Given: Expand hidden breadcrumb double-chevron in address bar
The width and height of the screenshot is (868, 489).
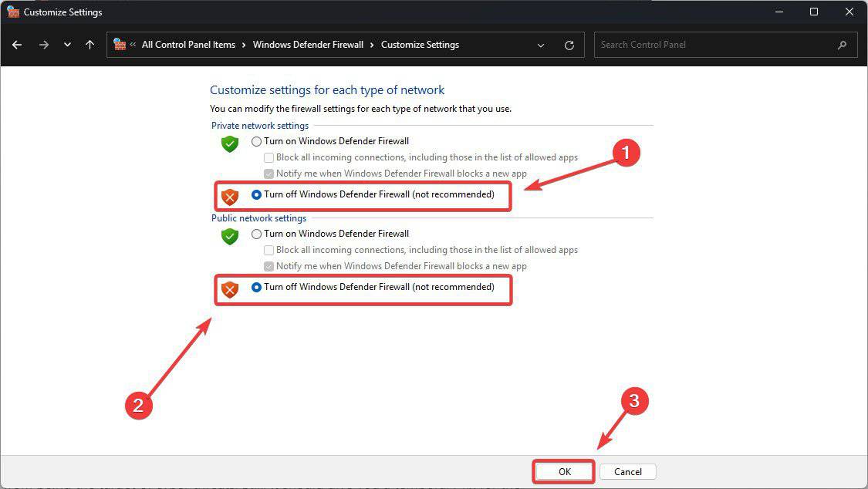Looking at the screenshot, I should tap(133, 45).
